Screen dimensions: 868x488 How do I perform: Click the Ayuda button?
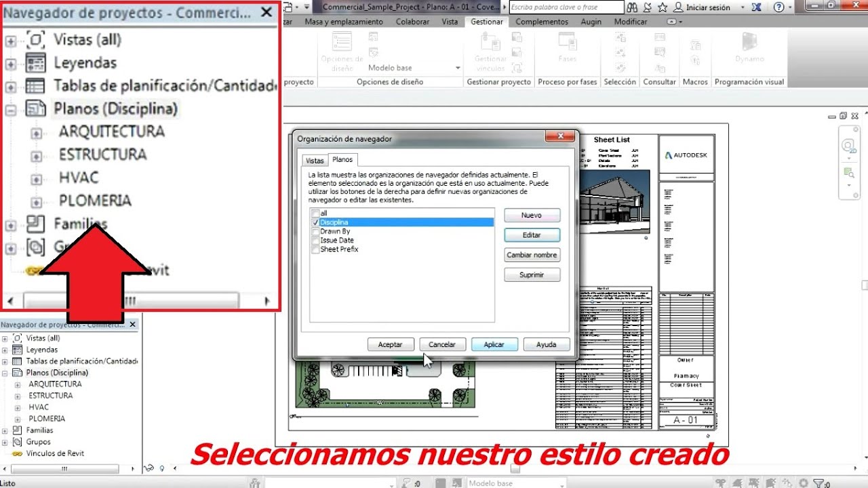(x=547, y=344)
